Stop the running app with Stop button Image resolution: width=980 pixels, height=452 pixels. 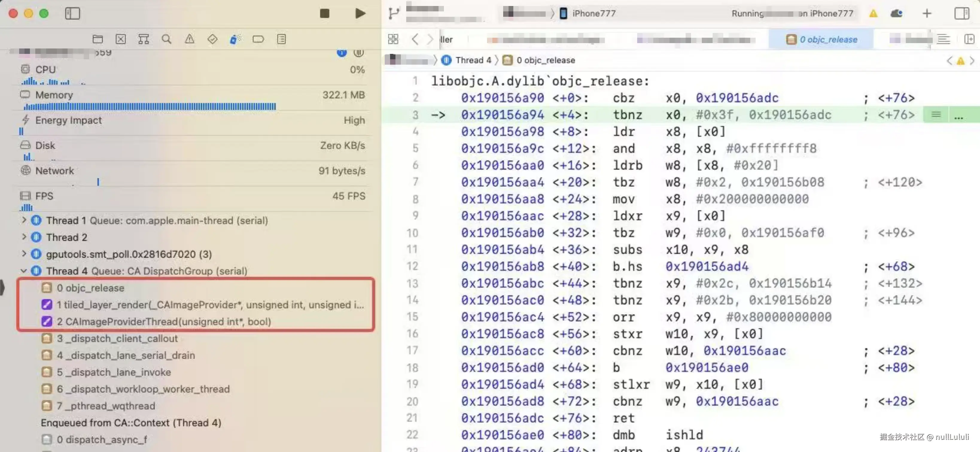click(325, 14)
